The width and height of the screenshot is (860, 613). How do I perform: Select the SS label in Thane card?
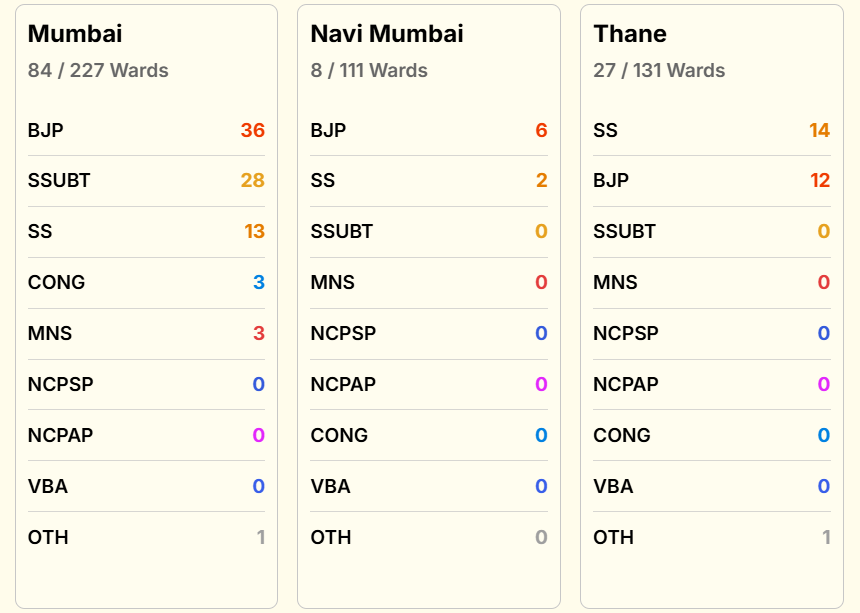coord(606,130)
